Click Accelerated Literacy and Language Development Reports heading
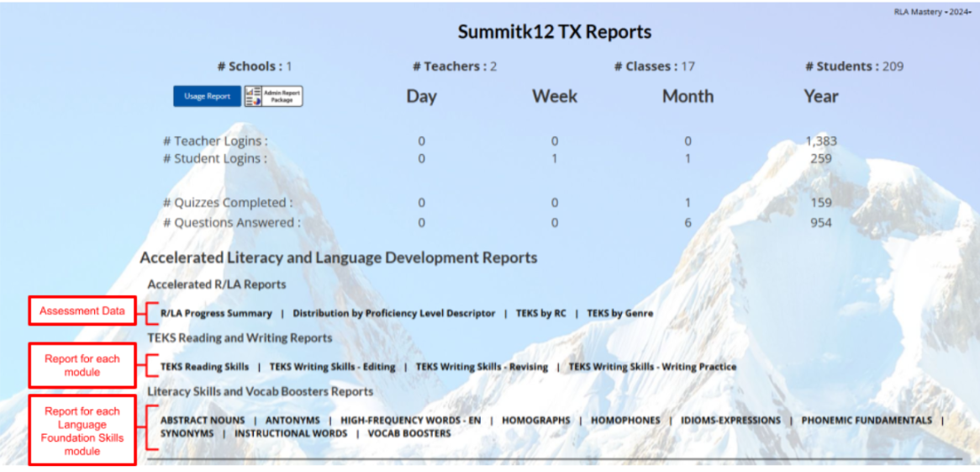This screenshot has width=980, height=472. click(338, 257)
